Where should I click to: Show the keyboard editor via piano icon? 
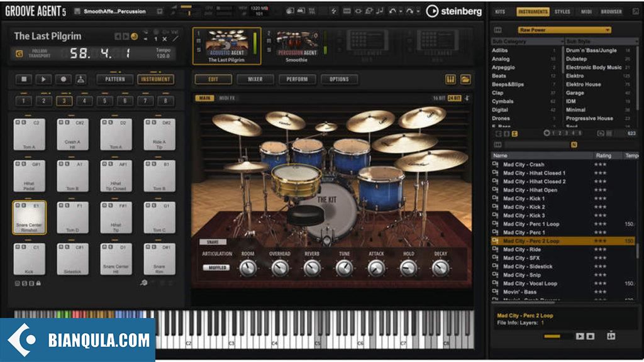click(x=450, y=79)
